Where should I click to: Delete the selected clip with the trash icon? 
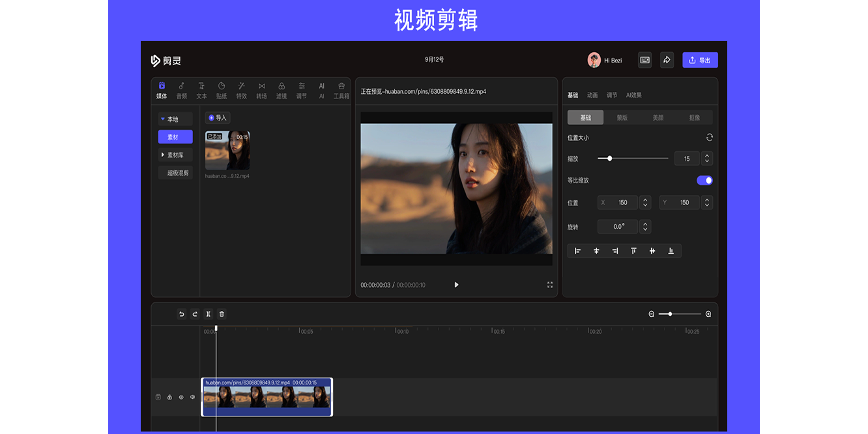click(x=221, y=313)
